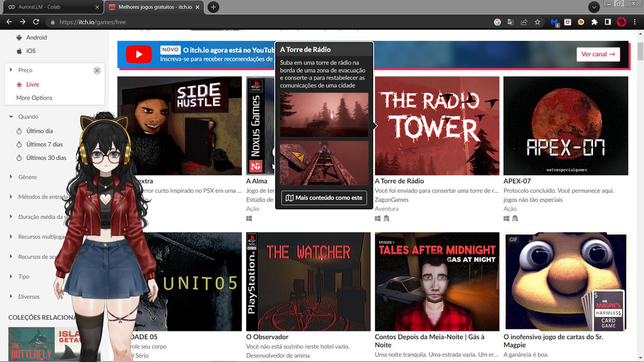The image size is (644, 362).
Task: Open Tales After Midnight thumbnail
Action: click(437, 282)
